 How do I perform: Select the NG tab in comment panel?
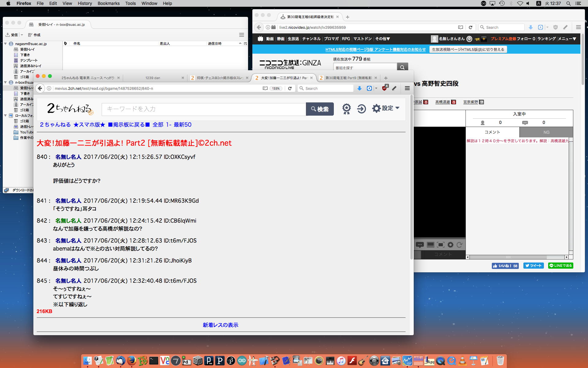coord(546,132)
